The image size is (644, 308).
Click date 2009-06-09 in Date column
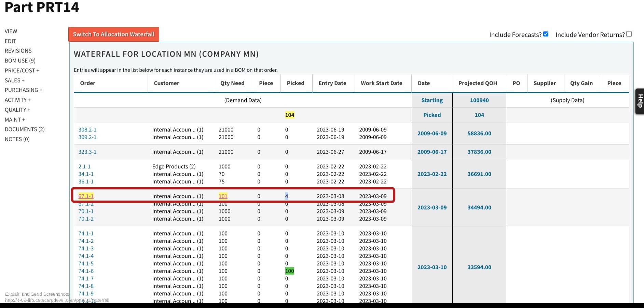point(432,134)
